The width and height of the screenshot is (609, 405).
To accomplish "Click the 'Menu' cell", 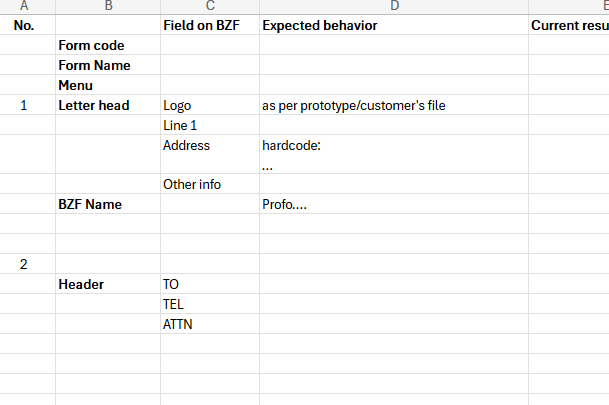I will [x=108, y=85].
